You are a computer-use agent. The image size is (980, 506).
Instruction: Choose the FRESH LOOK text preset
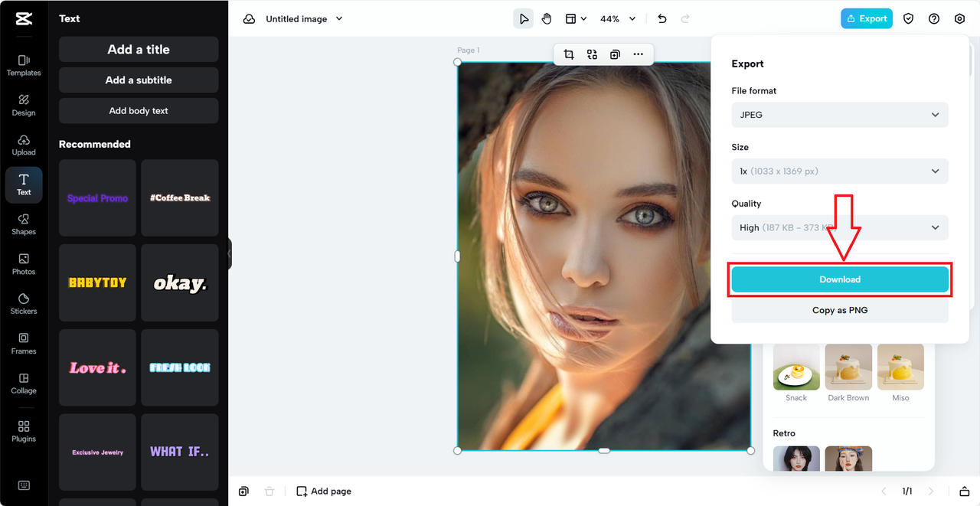click(x=180, y=367)
